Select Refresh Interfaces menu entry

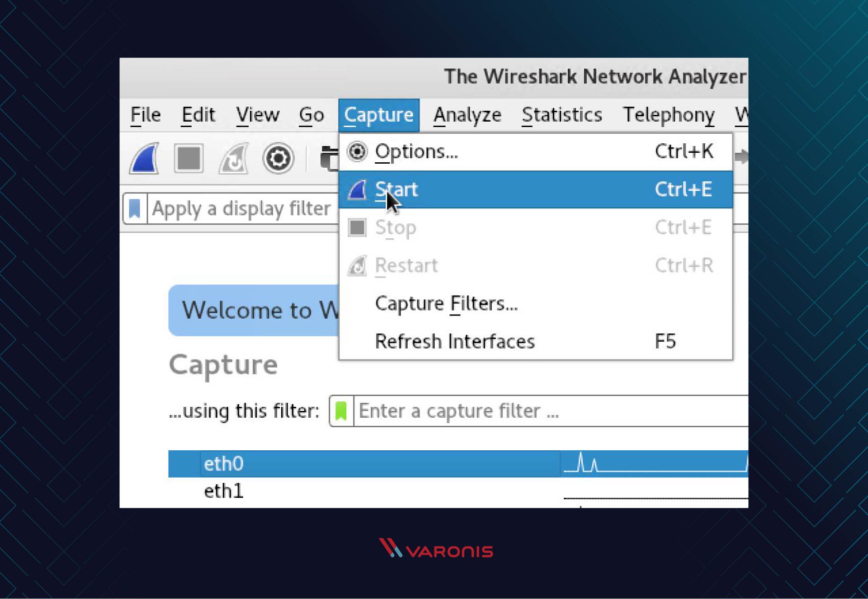[x=536, y=341]
